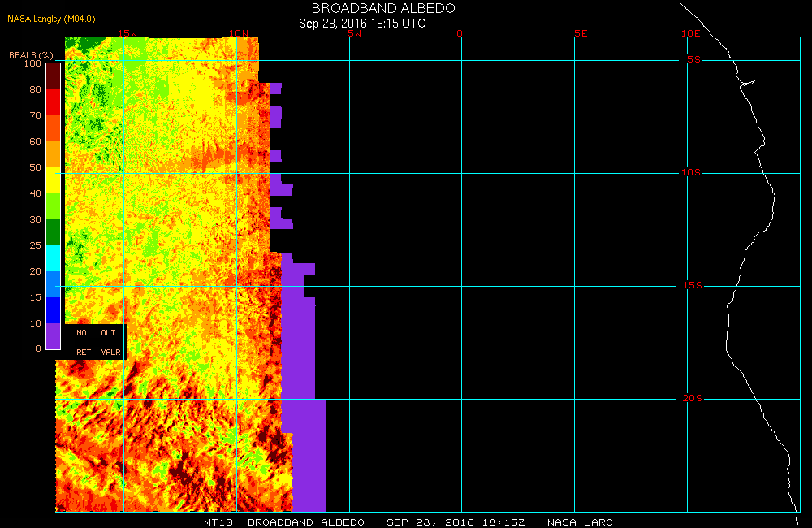
Task: Select the light orange 50-60 legend swatch
Action: (54, 154)
